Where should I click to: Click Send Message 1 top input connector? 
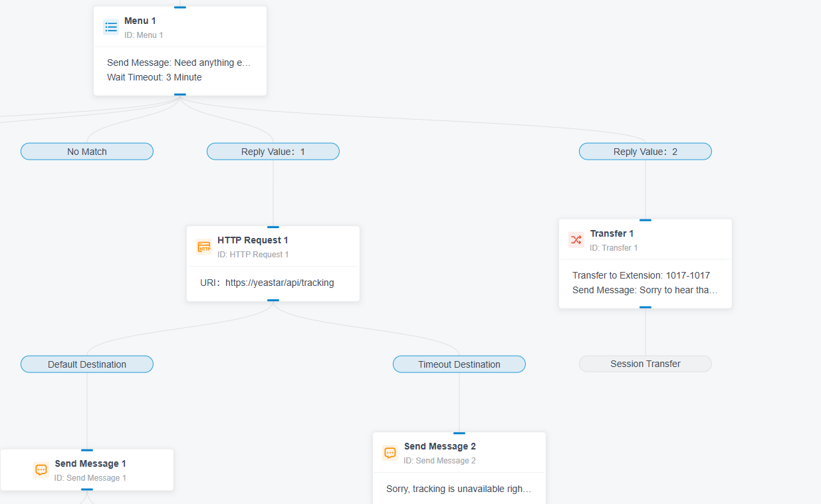point(87,450)
